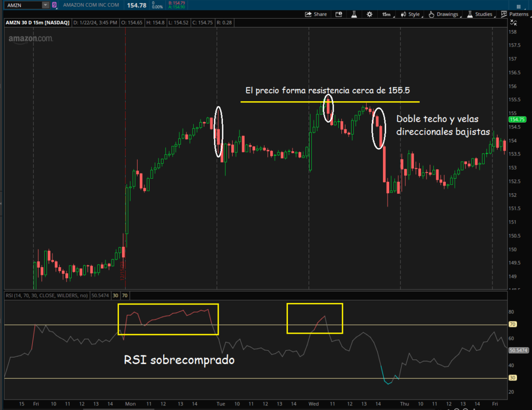Click the C: 154.75 close value
This screenshot has height=410, width=532.
coord(202,23)
